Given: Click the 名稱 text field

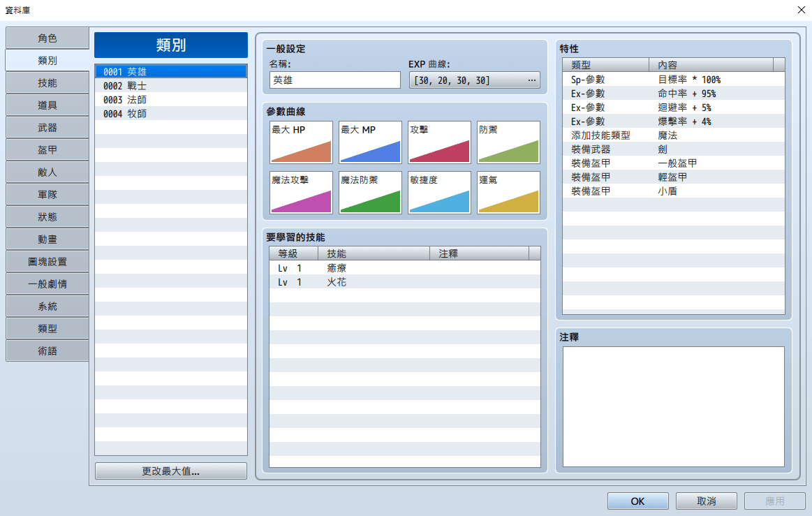Looking at the screenshot, I should pyautogui.click(x=334, y=80).
